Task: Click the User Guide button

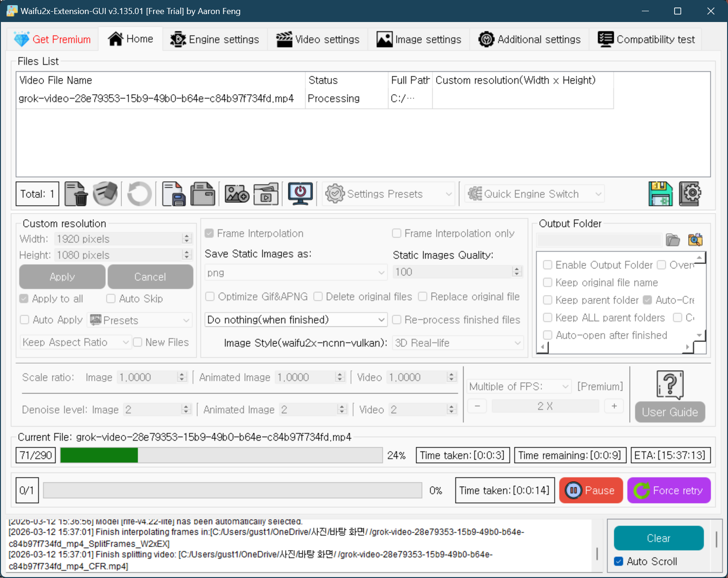Action: (x=670, y=412)
